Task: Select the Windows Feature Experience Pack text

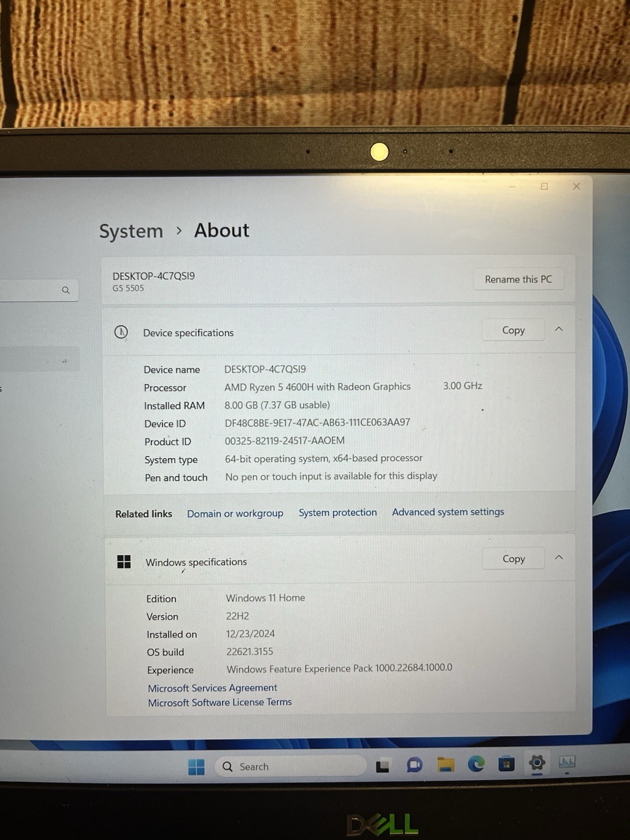Action: 339,668
